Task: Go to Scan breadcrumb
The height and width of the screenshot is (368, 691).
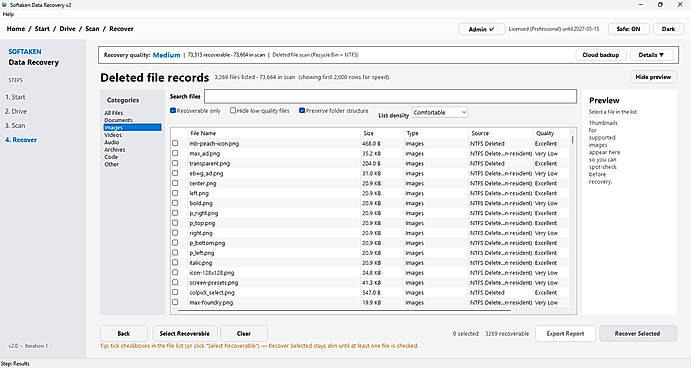Action: [x=92, y=29]
